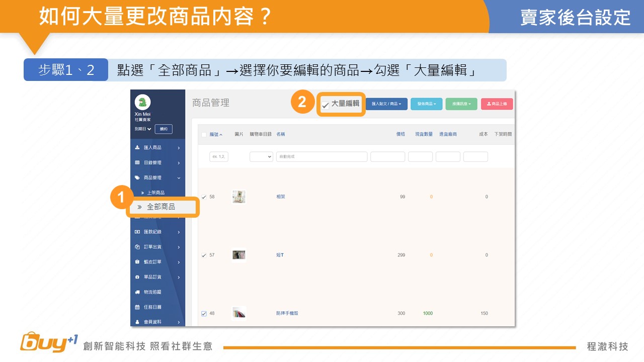644x362 pixels.
Task: Click the 防摔手機殼 product thumbnail
Action: 239,313
